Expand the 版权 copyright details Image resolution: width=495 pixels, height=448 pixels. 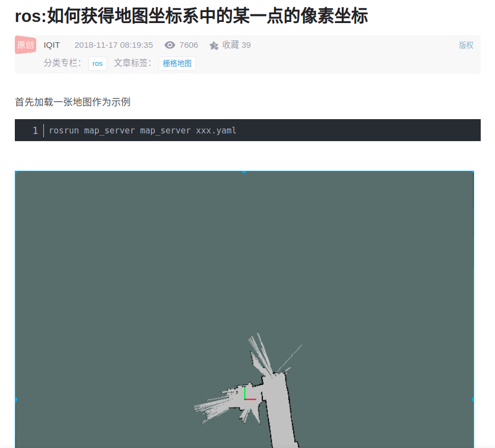(465, 45)
